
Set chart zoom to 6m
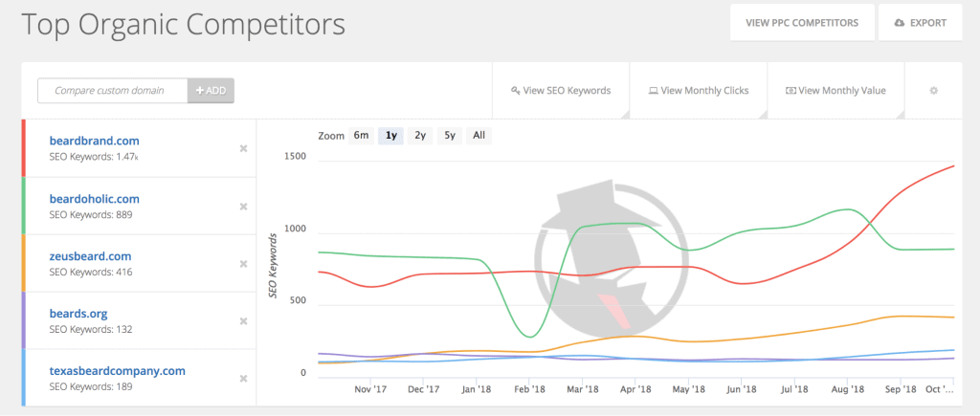pyautogui.click(x=361, y=135)
